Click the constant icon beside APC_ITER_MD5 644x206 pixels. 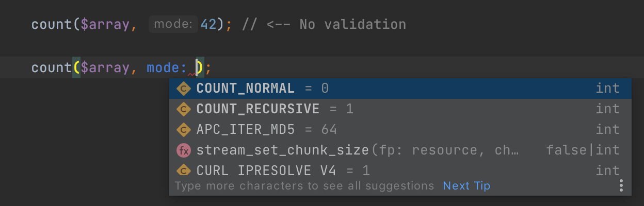184,130
